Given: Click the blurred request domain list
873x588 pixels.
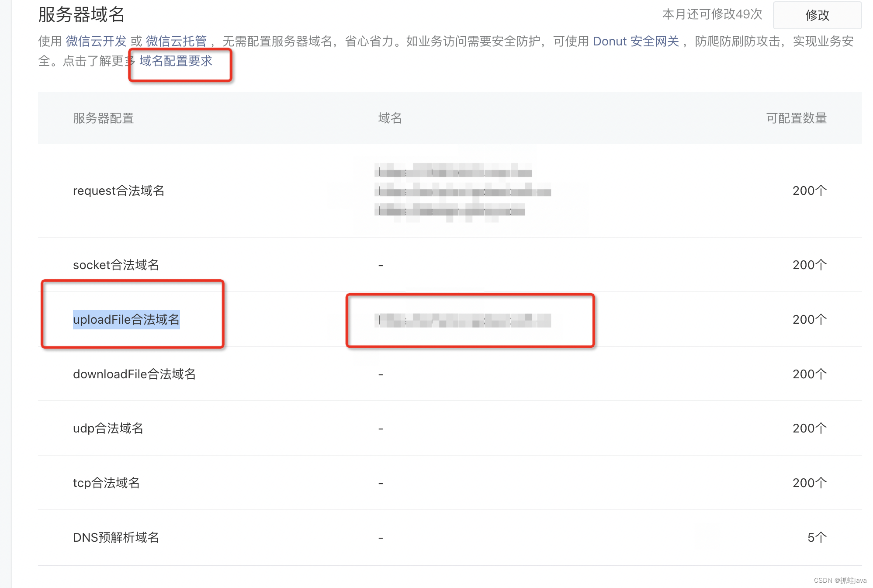Looking at the screenshot, I should (463, 192).
